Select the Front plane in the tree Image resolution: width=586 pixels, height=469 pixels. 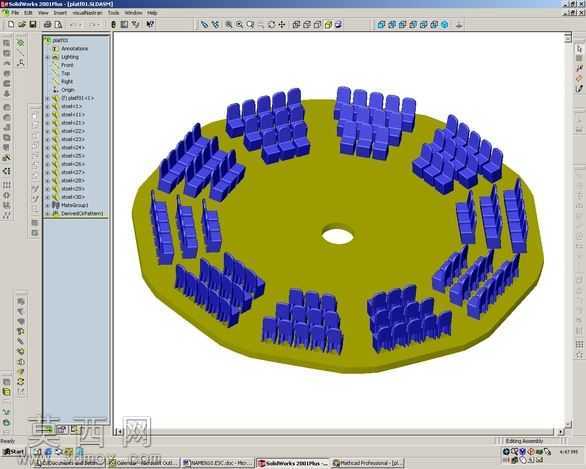coord(67,65)
